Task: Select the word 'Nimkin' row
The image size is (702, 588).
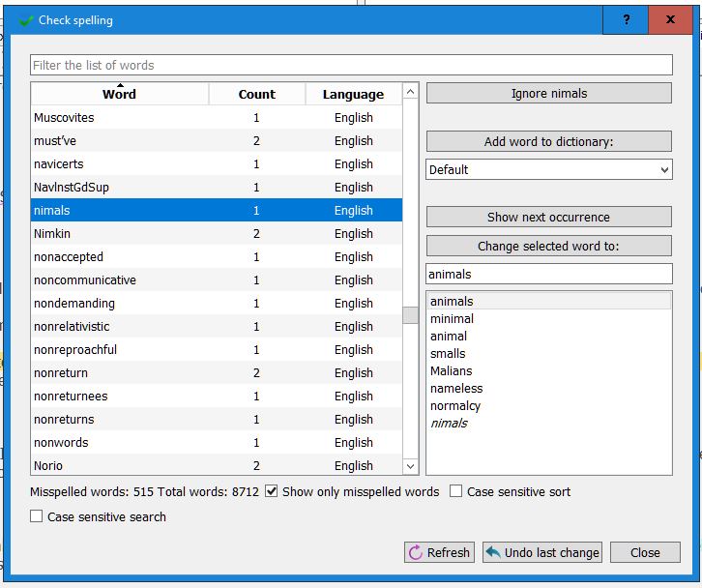Action: [217, 234]
